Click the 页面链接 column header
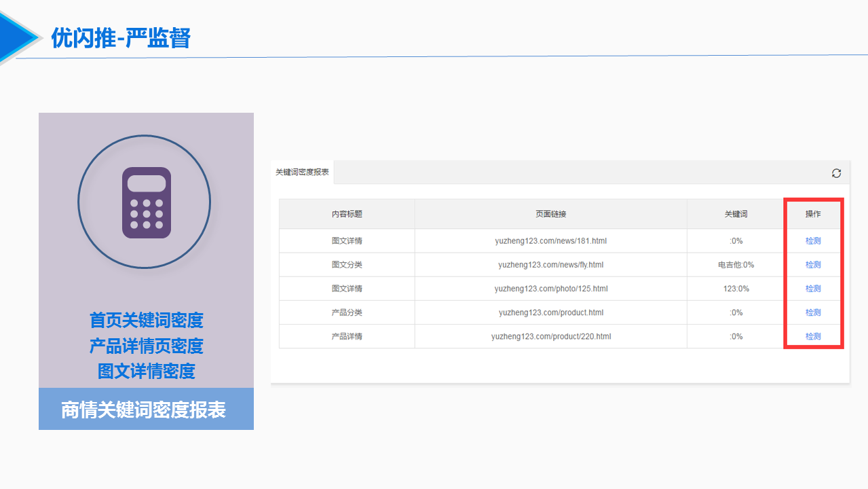Image resolution: width=868 pixels, height=489 pixels. (550, 214)
